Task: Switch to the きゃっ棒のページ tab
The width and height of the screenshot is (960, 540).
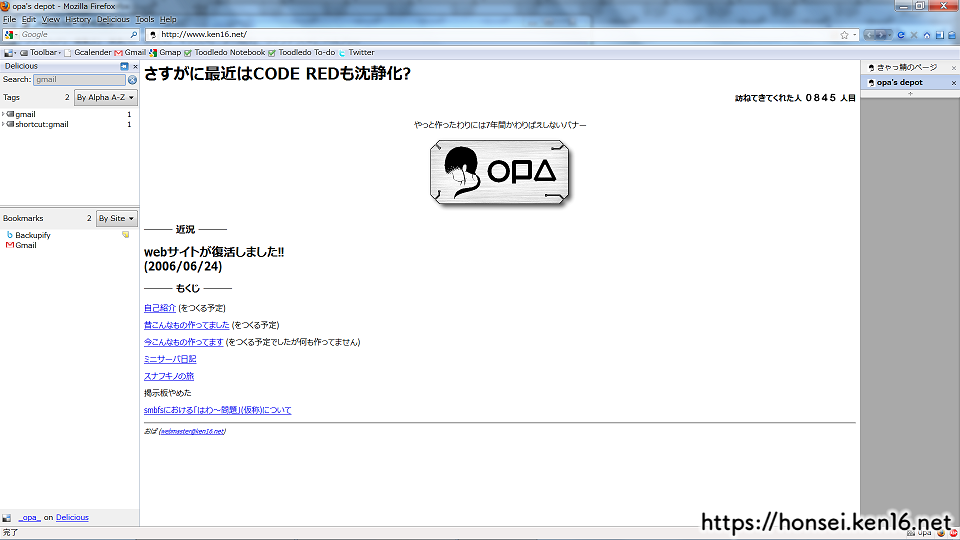Action: (907, 67)
